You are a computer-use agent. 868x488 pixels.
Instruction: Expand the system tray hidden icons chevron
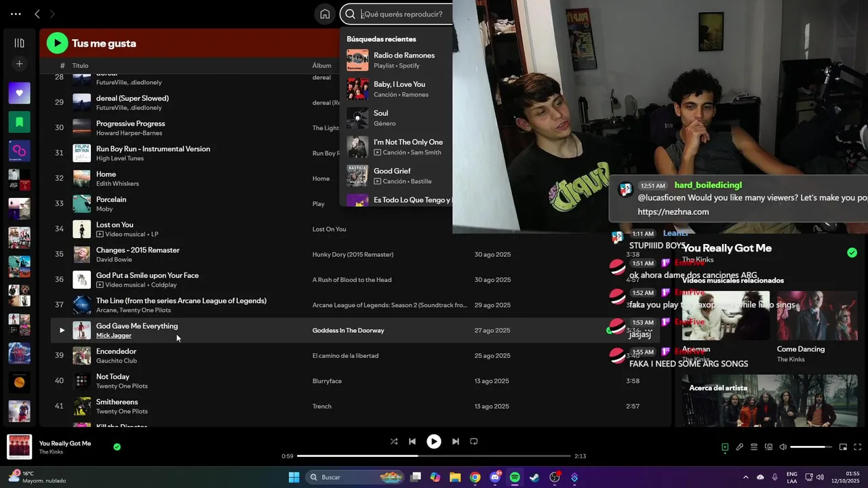pos(745,477)
